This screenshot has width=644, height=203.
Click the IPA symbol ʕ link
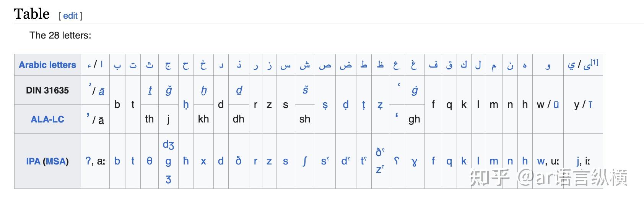pyautogui.click(x=397, y=161)
